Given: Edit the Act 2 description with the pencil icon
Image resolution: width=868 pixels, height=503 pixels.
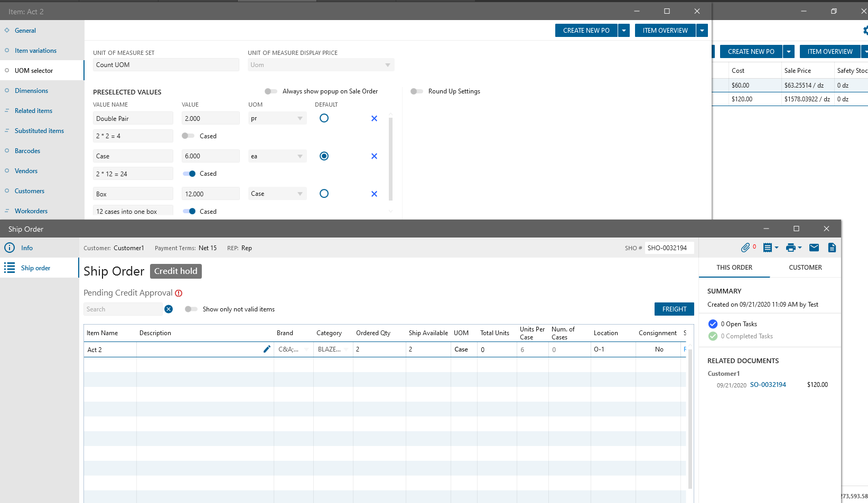Looking at the screenshot, I should click(267, 349).
